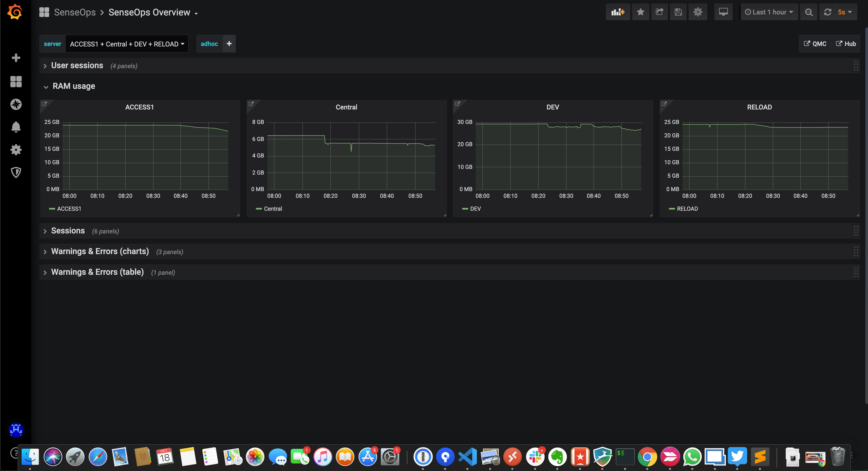
Task: Click the Grafana search bar icon
Action: tap(809, 12)
